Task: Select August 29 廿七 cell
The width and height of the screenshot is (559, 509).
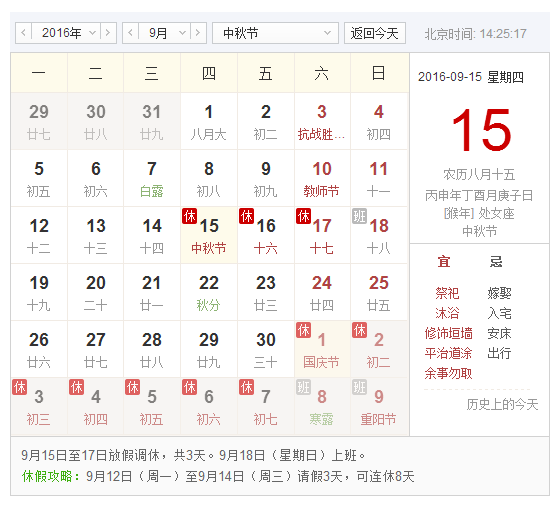Action: coord(39,121)
